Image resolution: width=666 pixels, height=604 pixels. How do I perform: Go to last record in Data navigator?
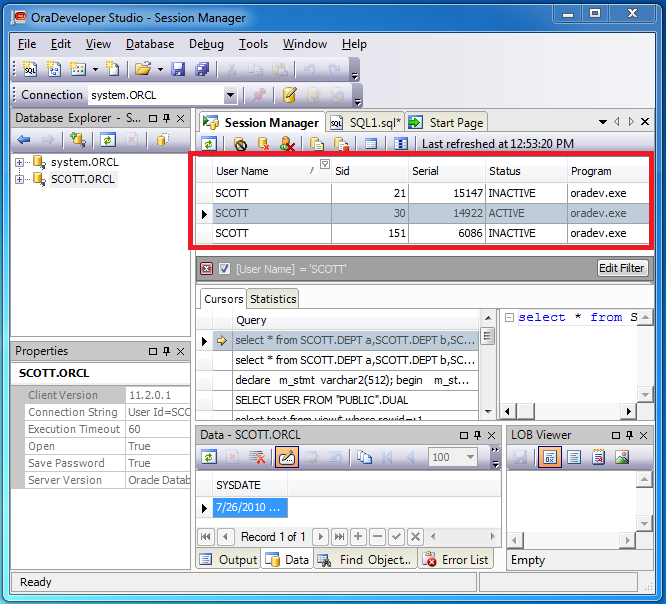point(339,537)
